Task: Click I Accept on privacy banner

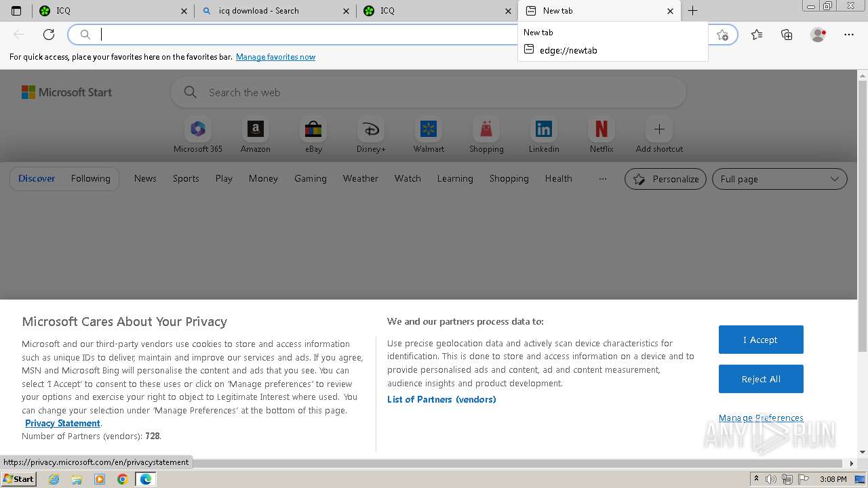Action: click(x=761, y=340)
